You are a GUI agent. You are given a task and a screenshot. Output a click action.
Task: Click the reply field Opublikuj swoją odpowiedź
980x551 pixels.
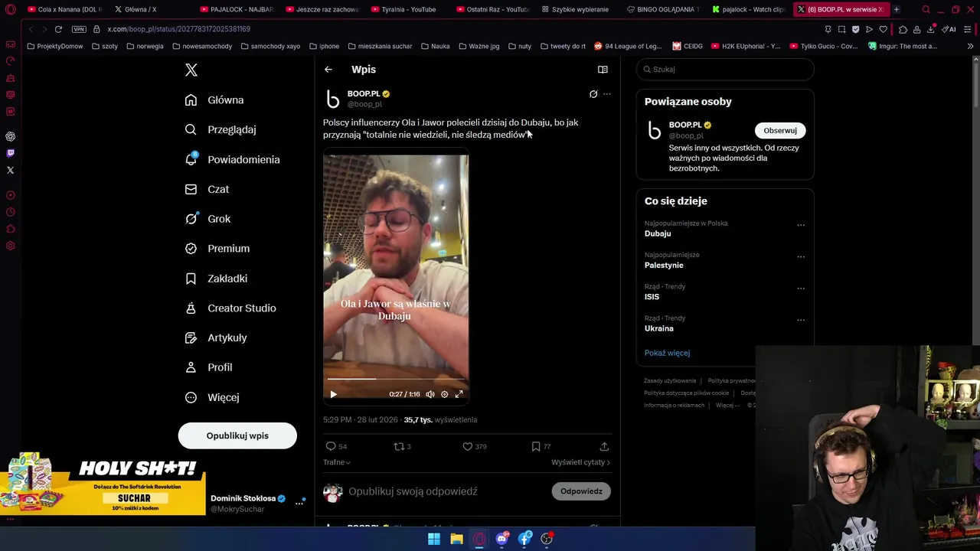pos(413,491)
